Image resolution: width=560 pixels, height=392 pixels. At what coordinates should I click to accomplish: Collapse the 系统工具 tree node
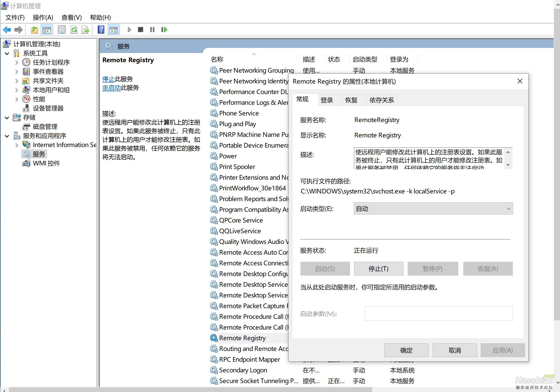(x=7, y=54)
